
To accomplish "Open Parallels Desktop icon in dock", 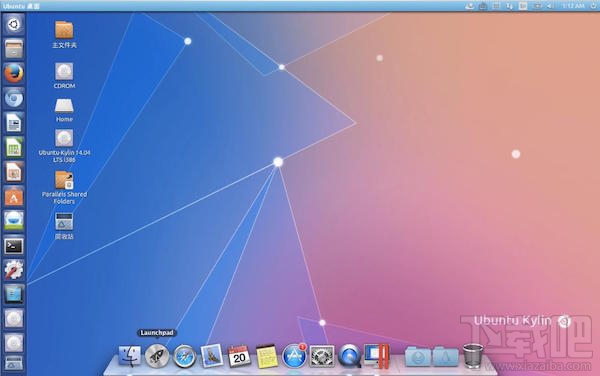I will (377, 356).
